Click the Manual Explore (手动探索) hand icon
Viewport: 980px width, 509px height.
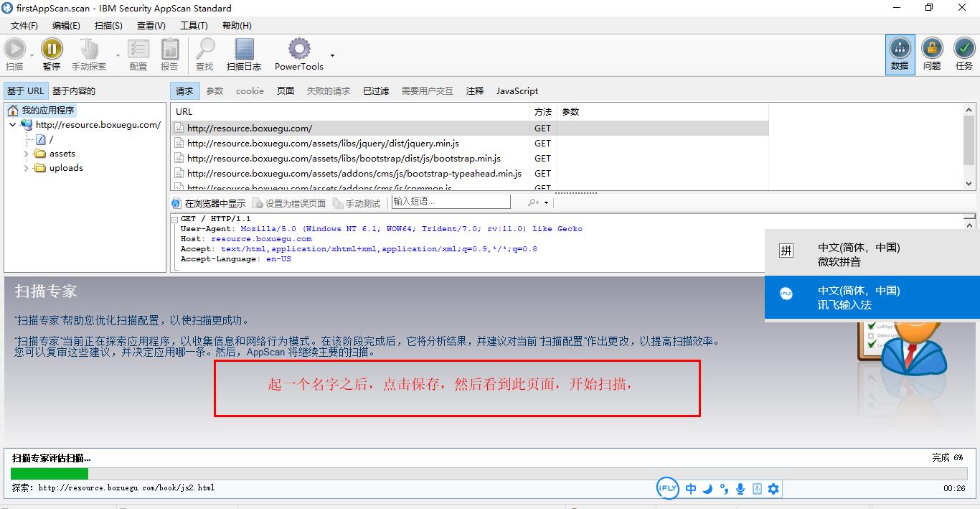(90, 49)
